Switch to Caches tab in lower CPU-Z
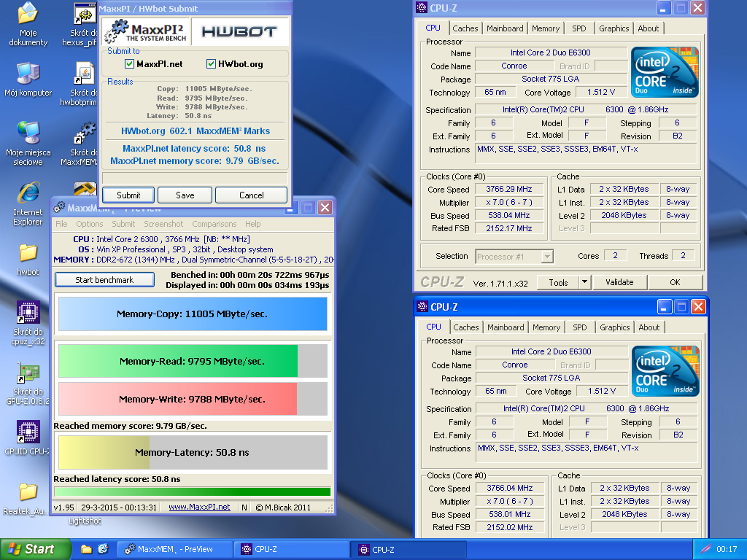 coord(466,327)
